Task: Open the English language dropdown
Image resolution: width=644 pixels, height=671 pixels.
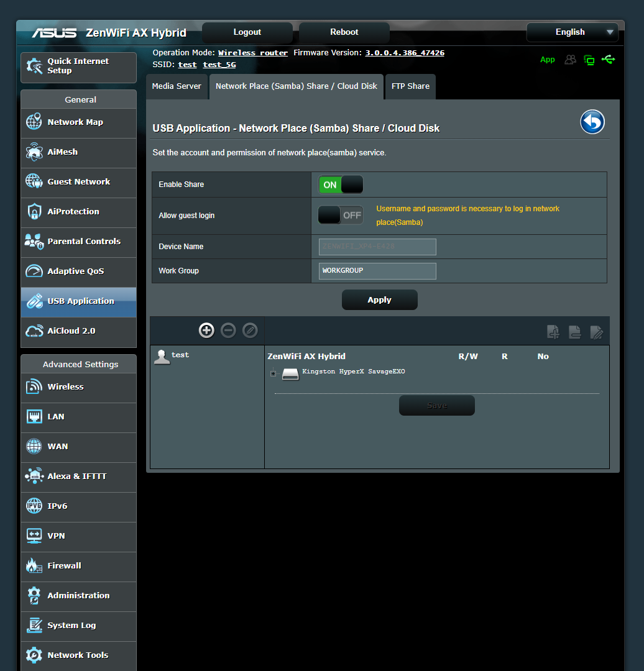Action: (x=572, y=32)
